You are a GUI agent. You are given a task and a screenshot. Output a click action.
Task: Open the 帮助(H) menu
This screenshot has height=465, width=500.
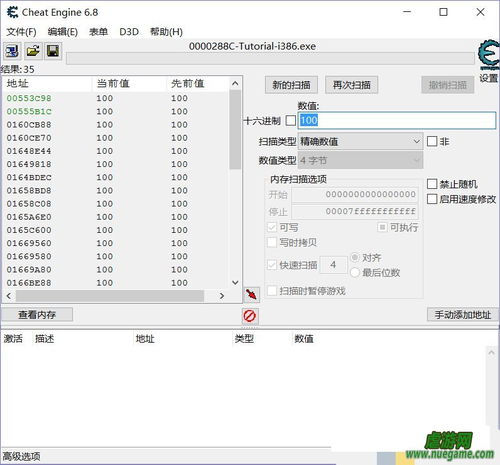(166, 32)
